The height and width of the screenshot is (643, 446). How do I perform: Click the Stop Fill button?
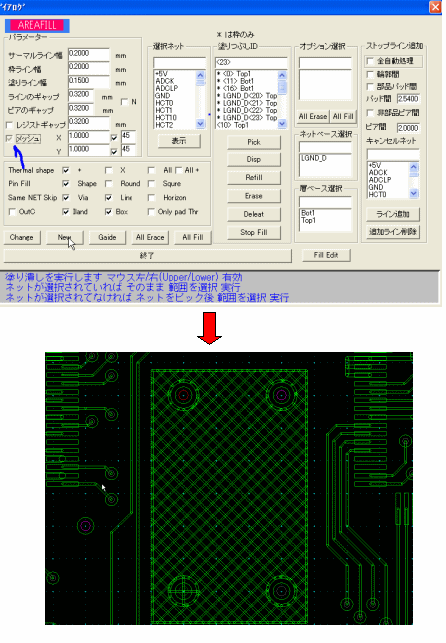pyautogui.click(x=254, y=233)
